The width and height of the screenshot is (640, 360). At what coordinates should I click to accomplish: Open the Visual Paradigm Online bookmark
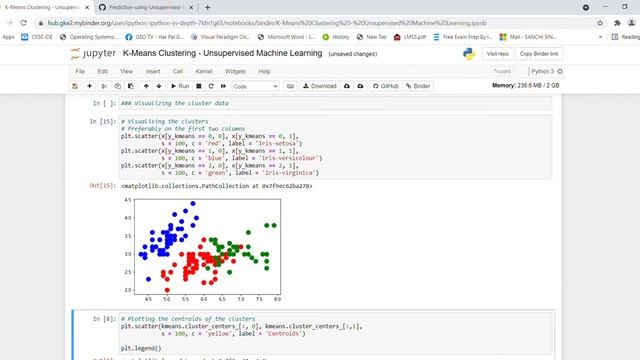pos(220,37)
